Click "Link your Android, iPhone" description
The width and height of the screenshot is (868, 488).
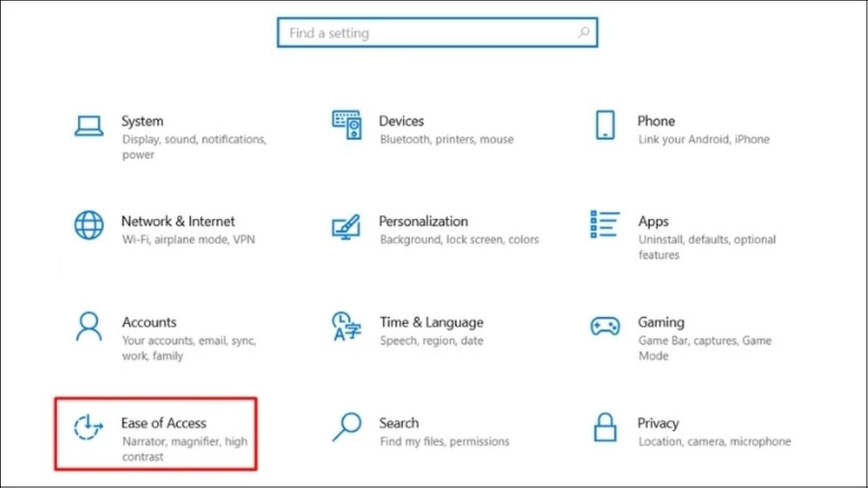point(704,140)
